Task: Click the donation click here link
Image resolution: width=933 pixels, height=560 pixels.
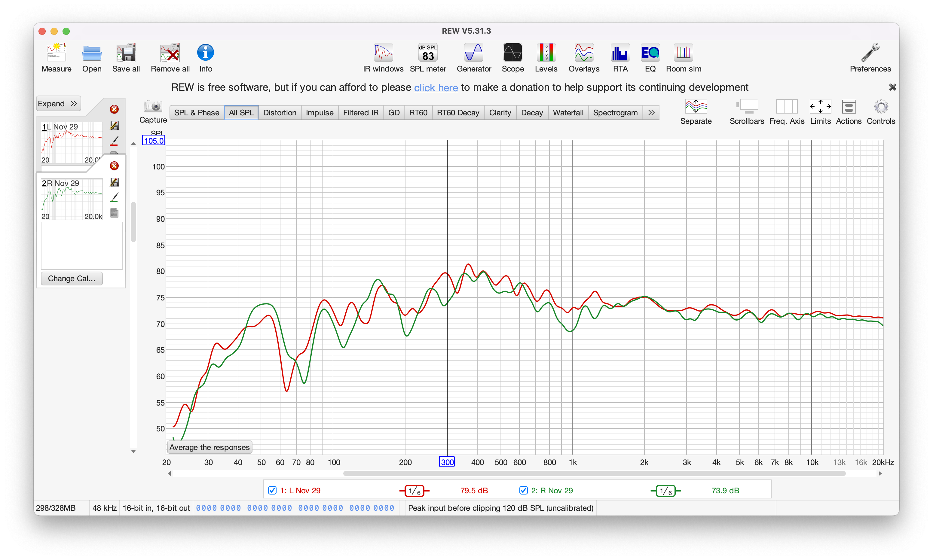Action: (436, 87)
